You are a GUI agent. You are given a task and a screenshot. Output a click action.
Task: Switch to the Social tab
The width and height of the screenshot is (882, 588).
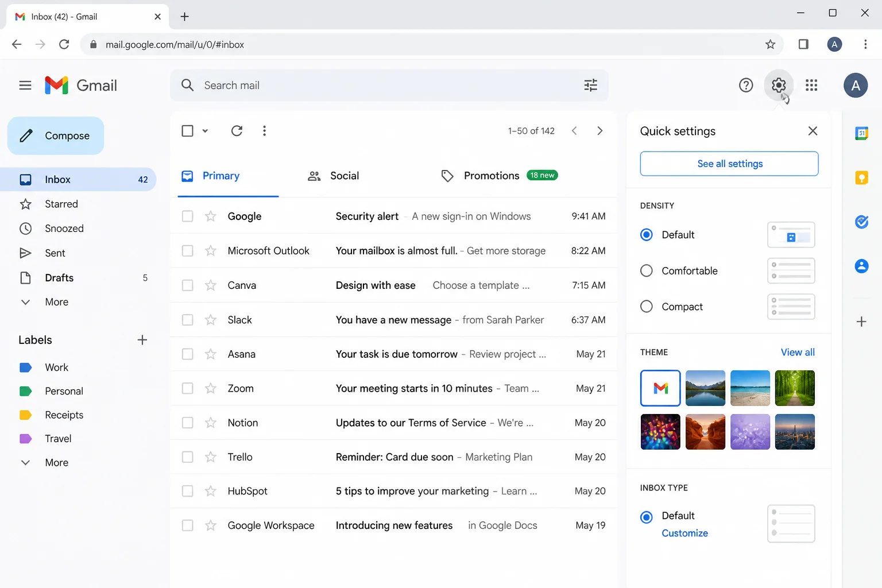point(334,176)
